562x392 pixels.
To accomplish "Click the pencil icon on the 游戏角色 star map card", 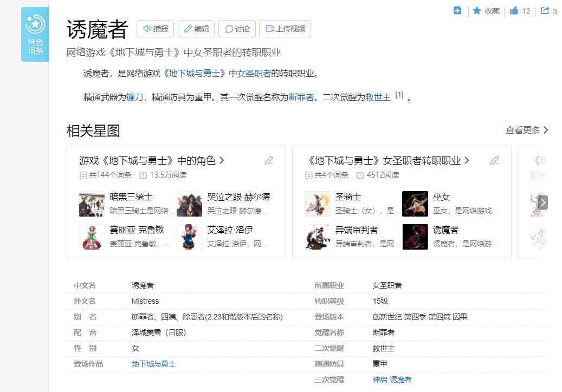I will (269, 160).
